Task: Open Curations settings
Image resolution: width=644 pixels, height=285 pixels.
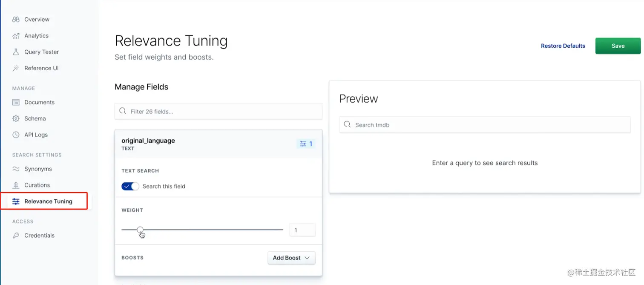Action: coord(37,185)
